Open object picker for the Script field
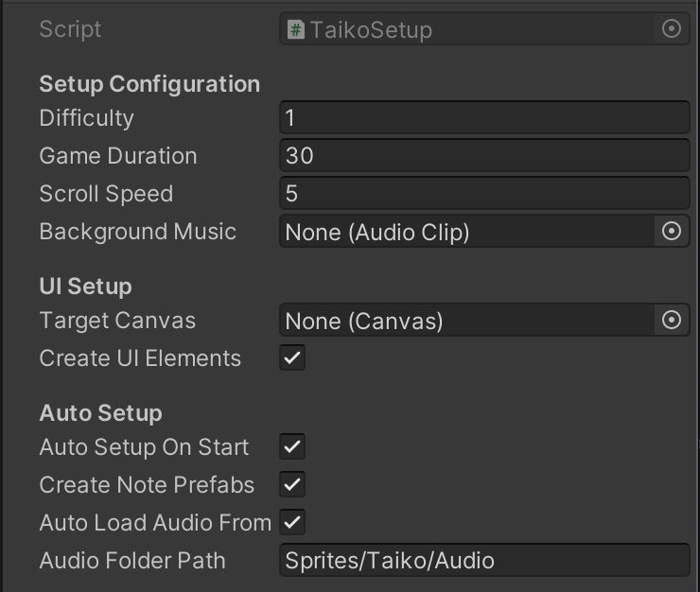Screen dimensions: 700x592 pos(671,29)
